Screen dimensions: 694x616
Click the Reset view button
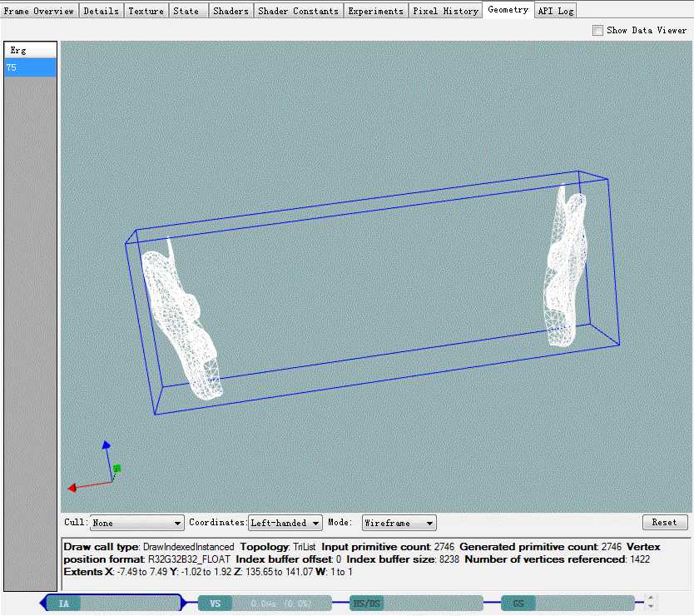click(664, 522)
